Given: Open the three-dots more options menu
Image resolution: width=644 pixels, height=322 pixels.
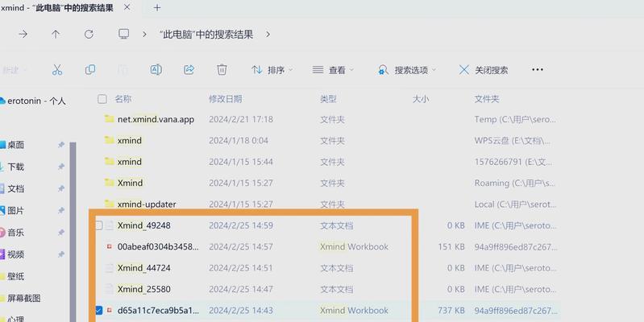Looking at the screenshot, I should click(538, 70).
